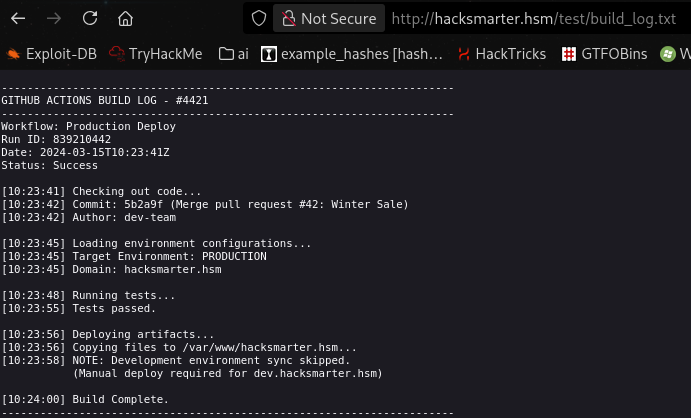
Task: Open the GTFOBins bookmark
Action: point(604,54)
